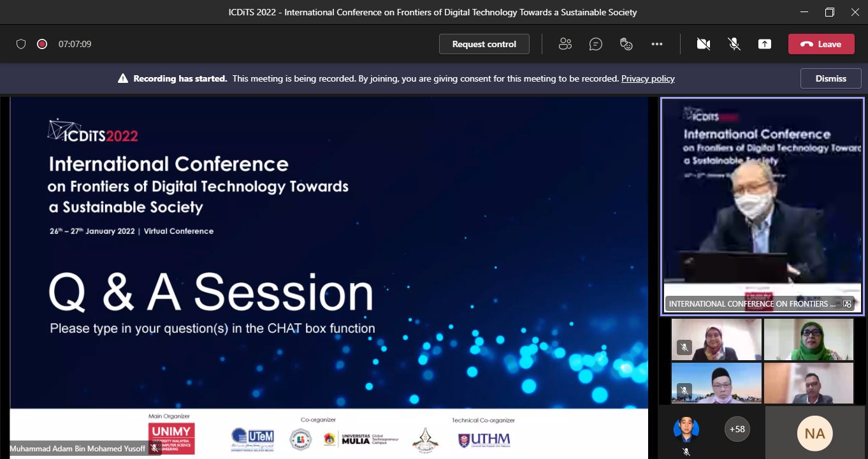868x459 pixels.
Task: Open the meeting chat icon
Action: (x=596, y=44)
